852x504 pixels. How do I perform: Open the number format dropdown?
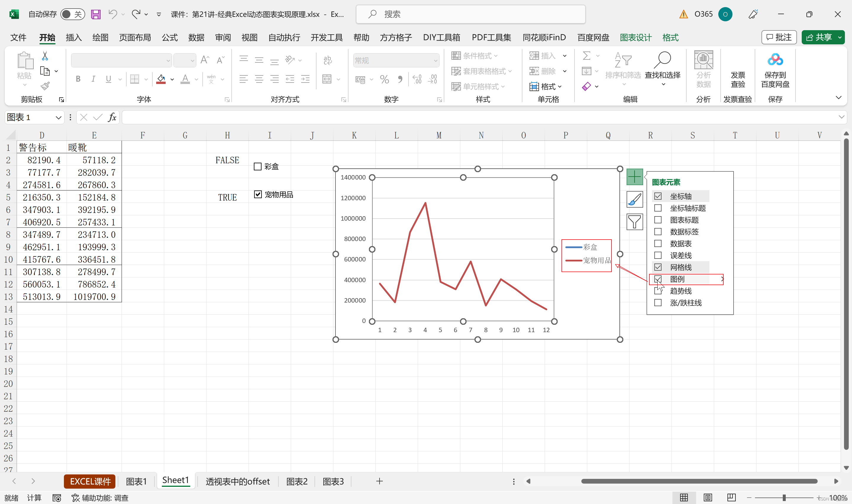(x=436, y=60)
